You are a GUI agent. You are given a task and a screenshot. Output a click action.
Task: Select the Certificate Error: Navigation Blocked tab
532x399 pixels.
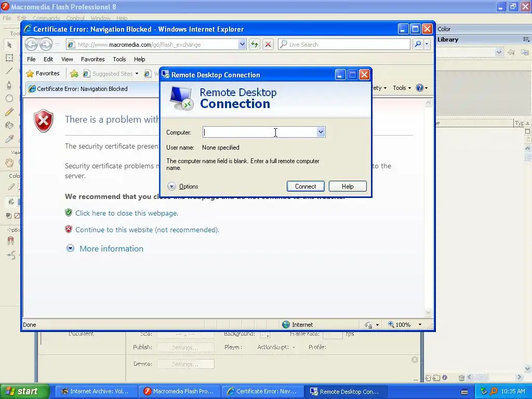92,89
